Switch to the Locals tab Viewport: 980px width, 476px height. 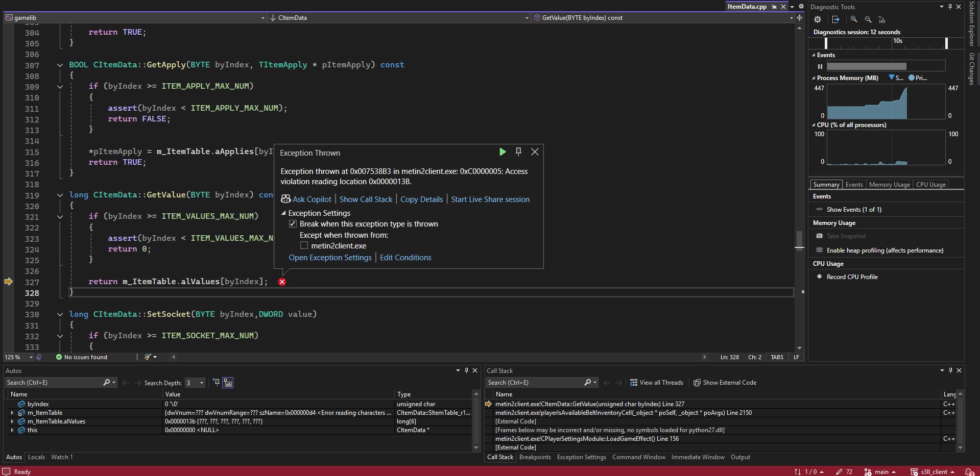(x=36, y=457)
